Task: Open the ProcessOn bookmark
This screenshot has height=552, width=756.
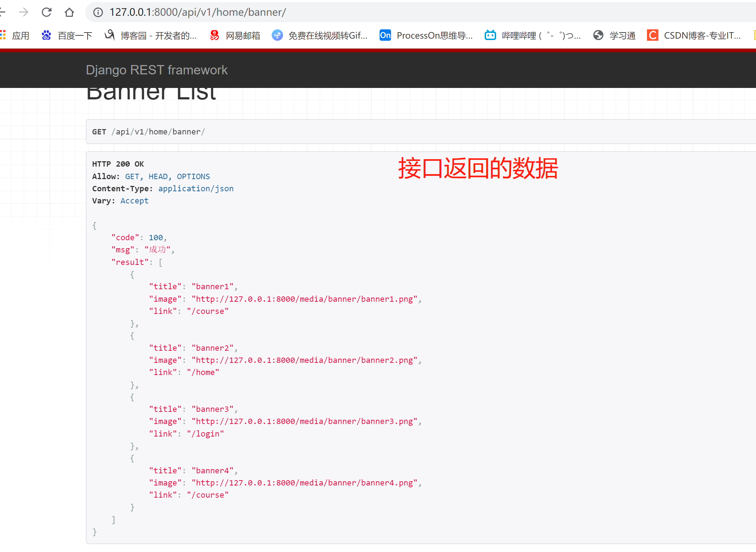Action: pyautogui.click(x=426, y=35)
